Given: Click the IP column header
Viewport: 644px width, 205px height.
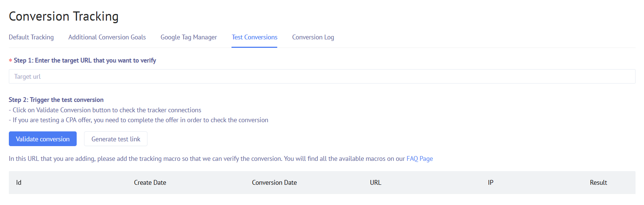Looking at the screenshot, I should (x=490, y=183).
